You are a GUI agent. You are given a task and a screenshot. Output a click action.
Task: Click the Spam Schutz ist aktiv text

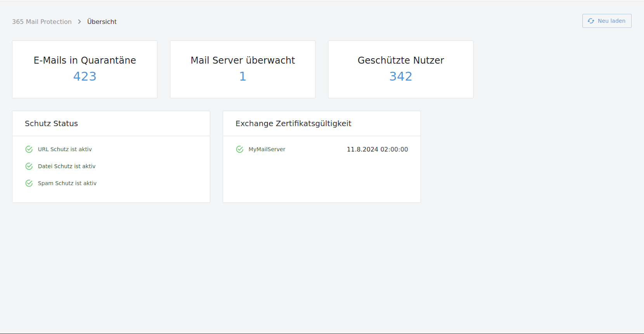67,183
